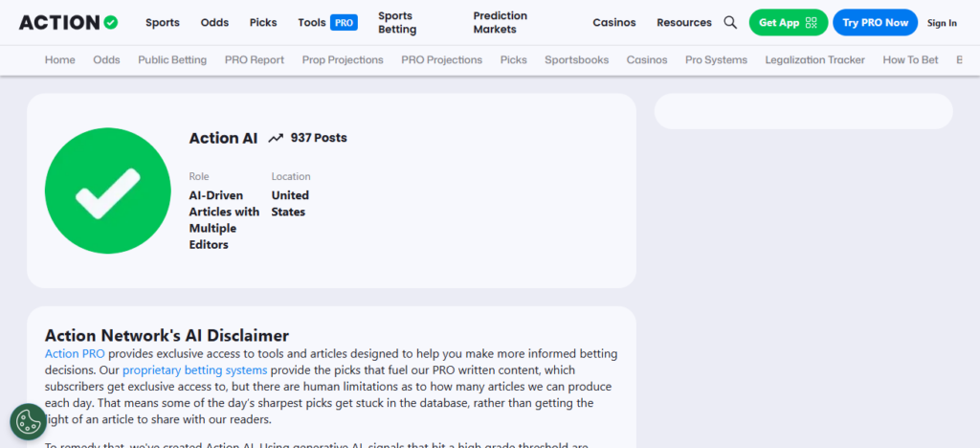Image resolution: width=980 pixels, height=448 pixels.
Task: Open the Resources menu
Action: (683, 22)
